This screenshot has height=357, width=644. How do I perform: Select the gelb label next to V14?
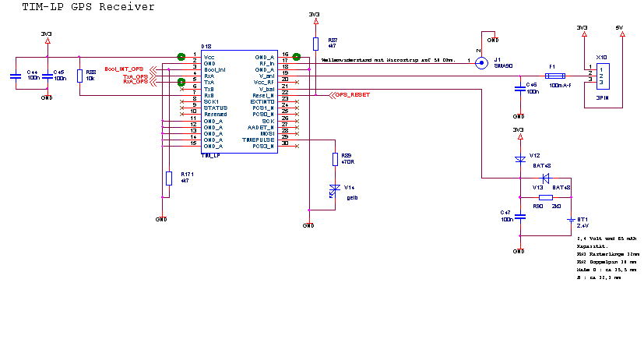(x=352, y=198)
